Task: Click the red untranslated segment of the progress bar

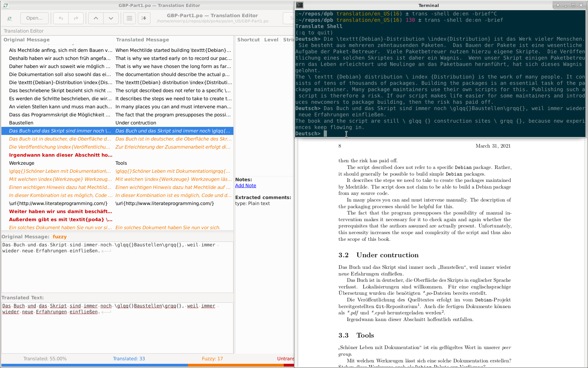Action: 289,365
